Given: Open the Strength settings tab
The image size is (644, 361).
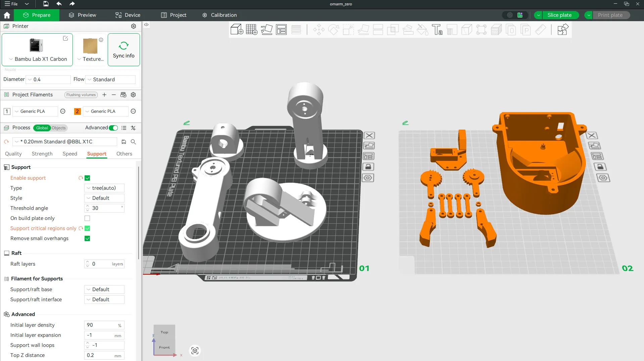Looking at the screenshot, I should pyautogui.click(x=42, y=154).
